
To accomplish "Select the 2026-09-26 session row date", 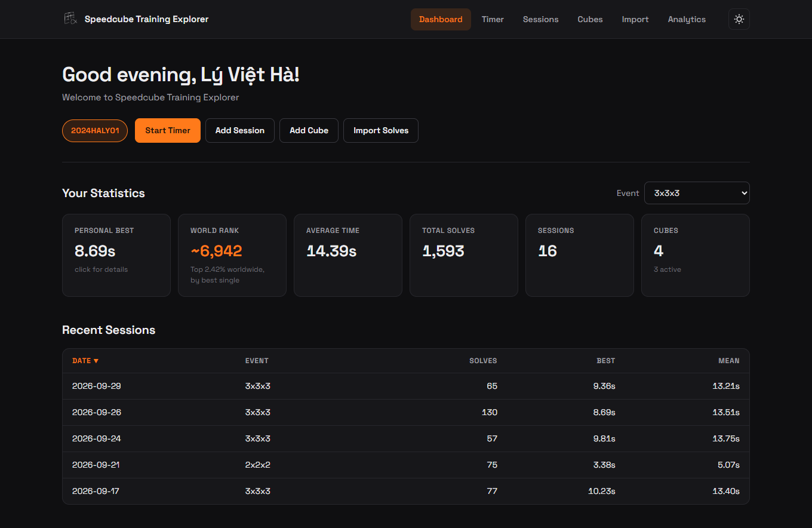I will coord(97,412).
